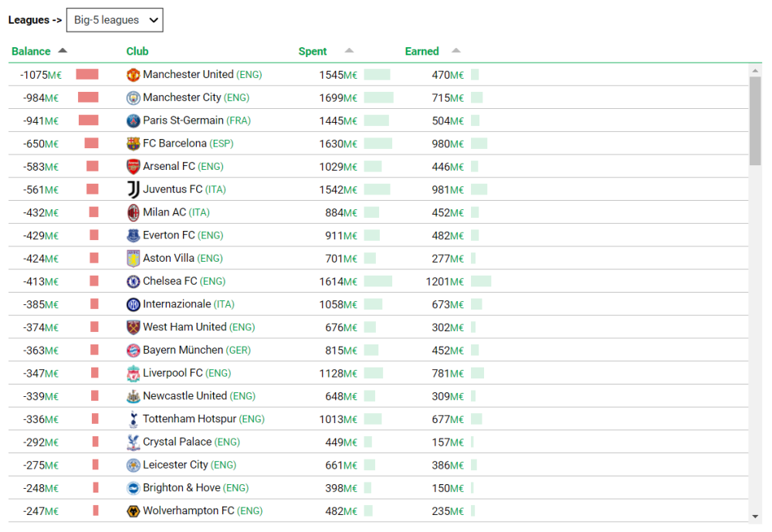Screen dimensions: 772x532
Task: Click the 1699M€ spent value
Action: click(x=338, y=98)
